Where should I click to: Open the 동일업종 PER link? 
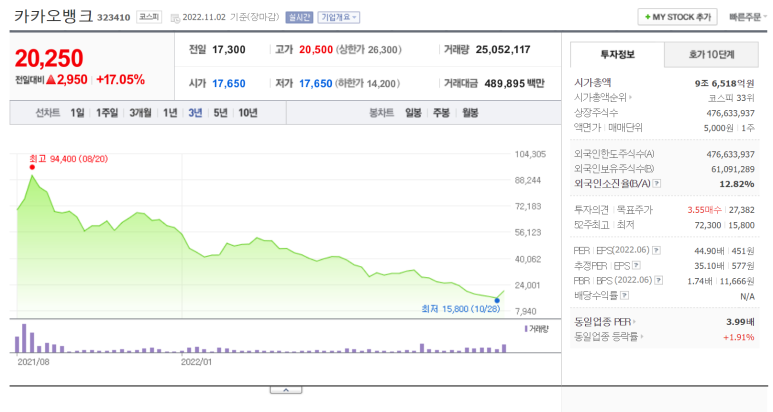pyautogui.click(x=605, y=322)
